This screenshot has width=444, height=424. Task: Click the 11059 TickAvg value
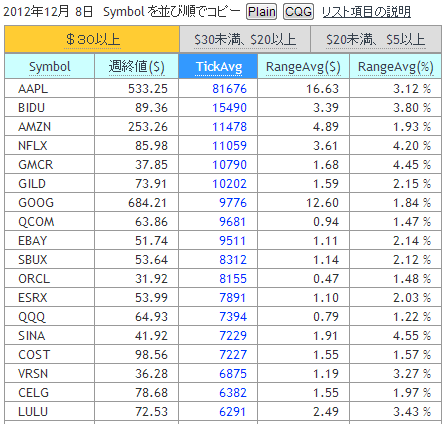229,146
